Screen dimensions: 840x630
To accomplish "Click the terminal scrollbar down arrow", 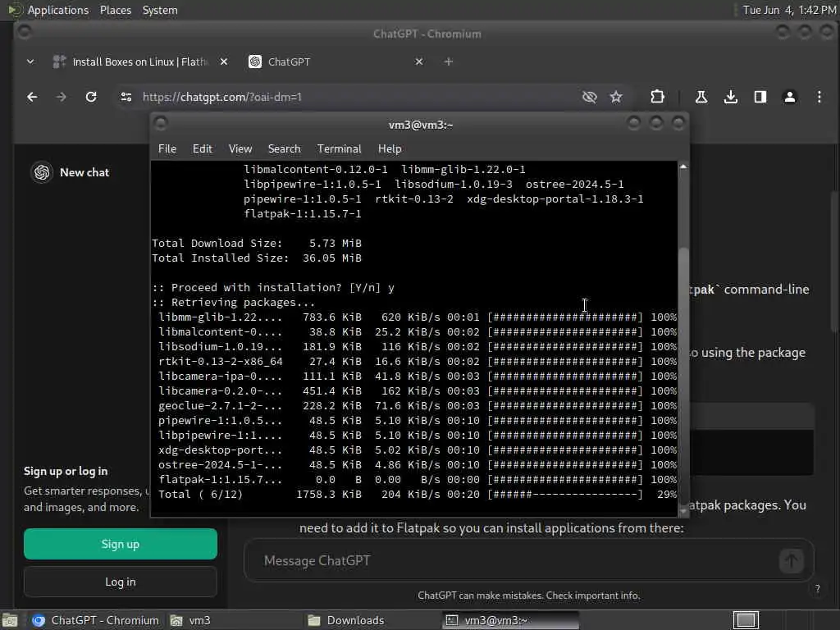I will point(683,512).
